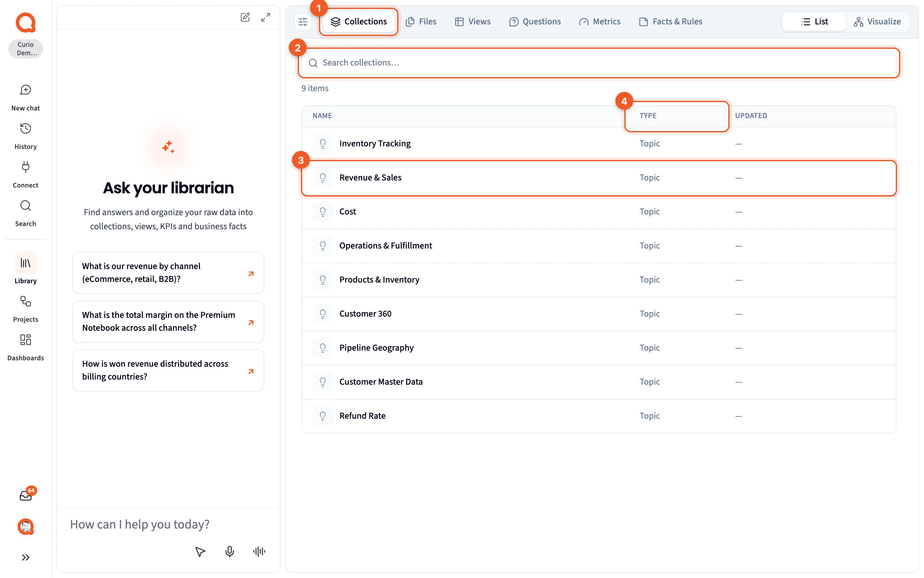Switch to the Facts & Rules tab

click(x=671, y=22)
